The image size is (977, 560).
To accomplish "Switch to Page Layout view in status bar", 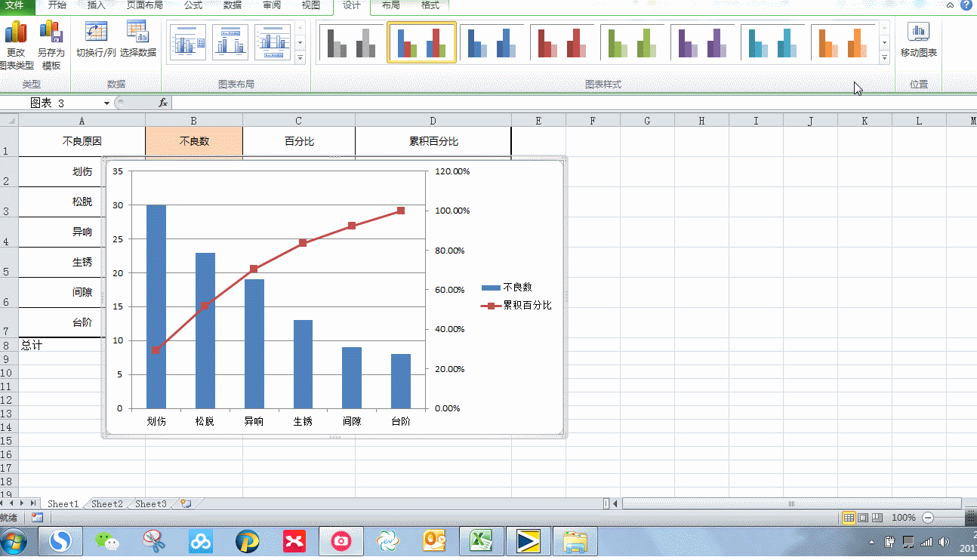I will tap(863, 518).
